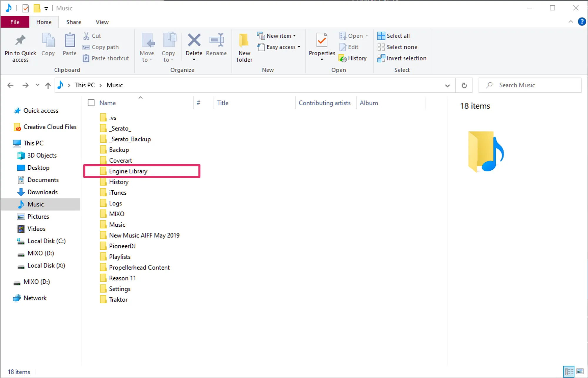The image size is (588, 378).
Task: Click the Up arrow navigation icon
Action: tap(48, 85)
